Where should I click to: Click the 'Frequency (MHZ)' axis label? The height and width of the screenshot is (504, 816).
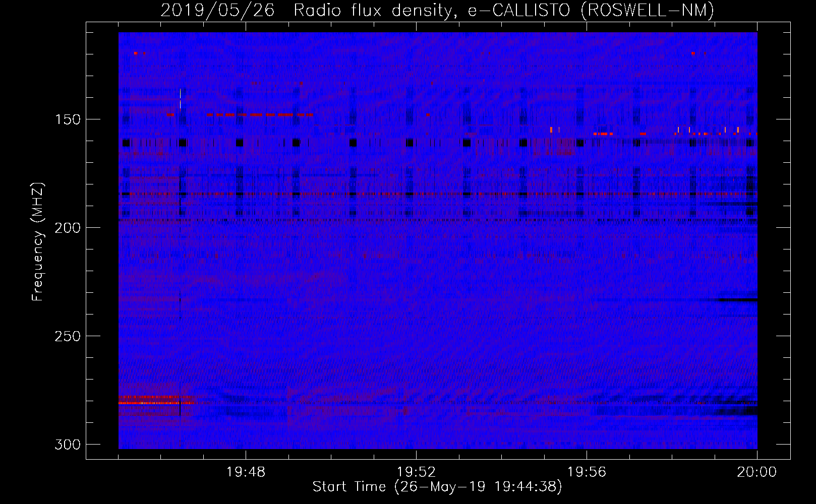click(38, 241)
